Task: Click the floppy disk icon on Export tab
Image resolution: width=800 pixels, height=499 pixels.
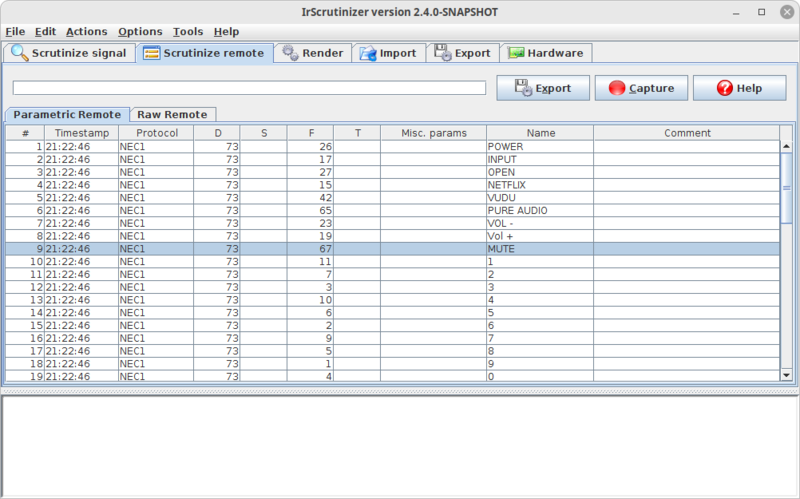Action: (x=442, y=53)
